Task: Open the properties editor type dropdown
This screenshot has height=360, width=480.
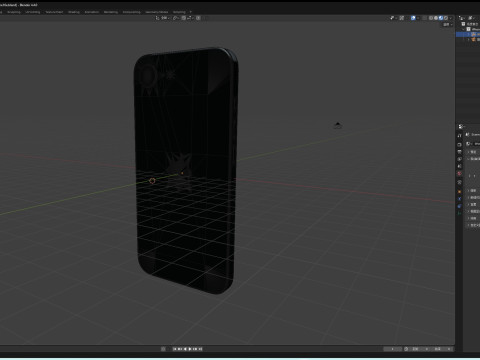Action: point(462,127)
